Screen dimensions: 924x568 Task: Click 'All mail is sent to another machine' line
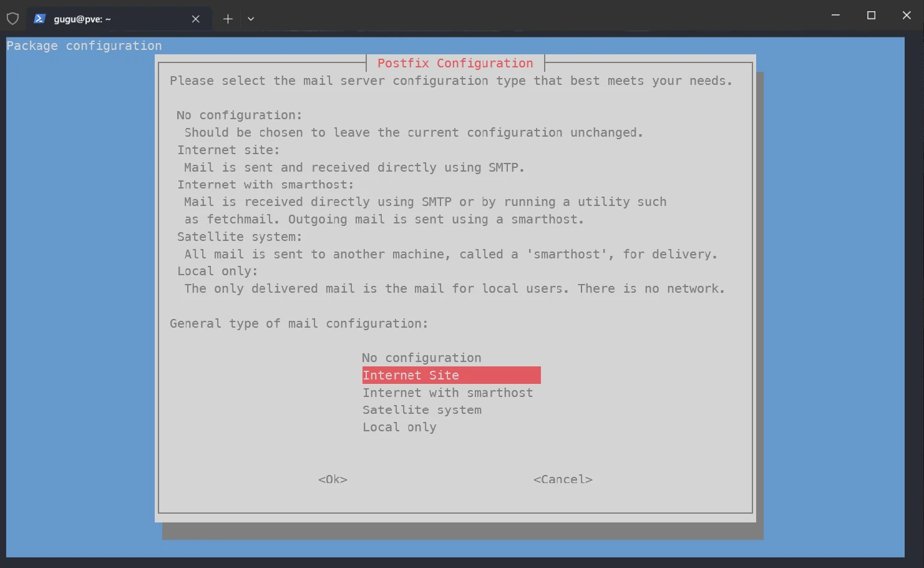pyautogui.click(x=451, y=254)
